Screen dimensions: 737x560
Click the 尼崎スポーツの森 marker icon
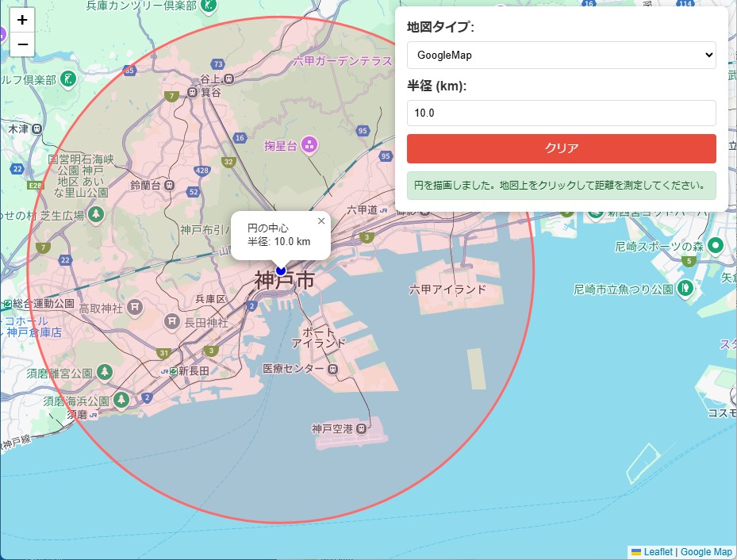(x=715, y=245)
